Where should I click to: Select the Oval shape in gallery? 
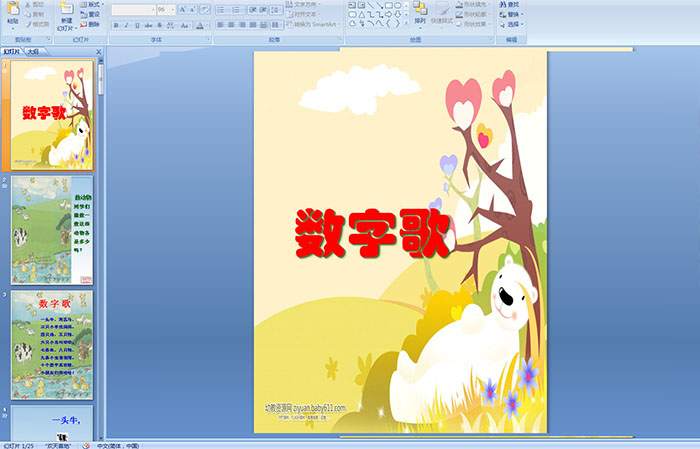(397, 5)
